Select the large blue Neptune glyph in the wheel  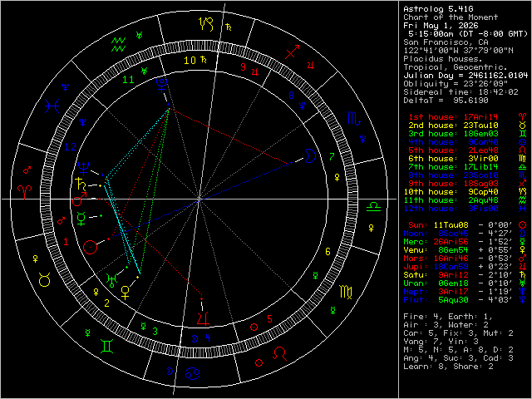pos(83,168)
